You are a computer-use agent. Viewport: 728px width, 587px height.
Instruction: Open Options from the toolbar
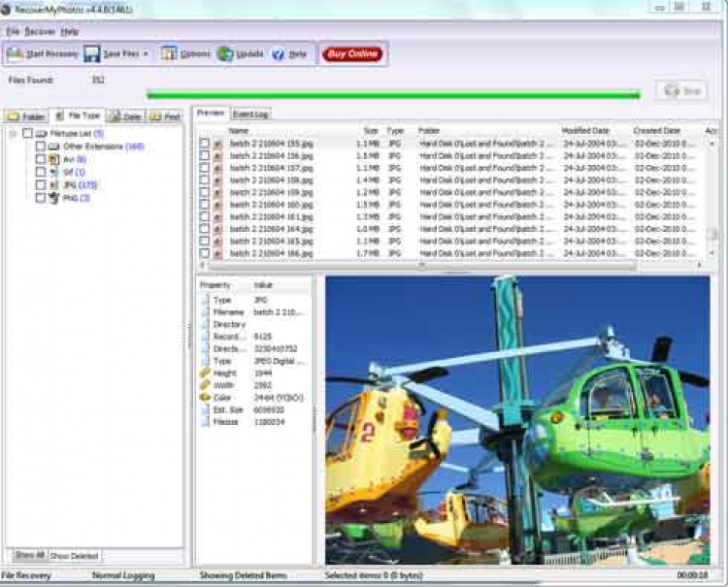(x=169, y=54)
